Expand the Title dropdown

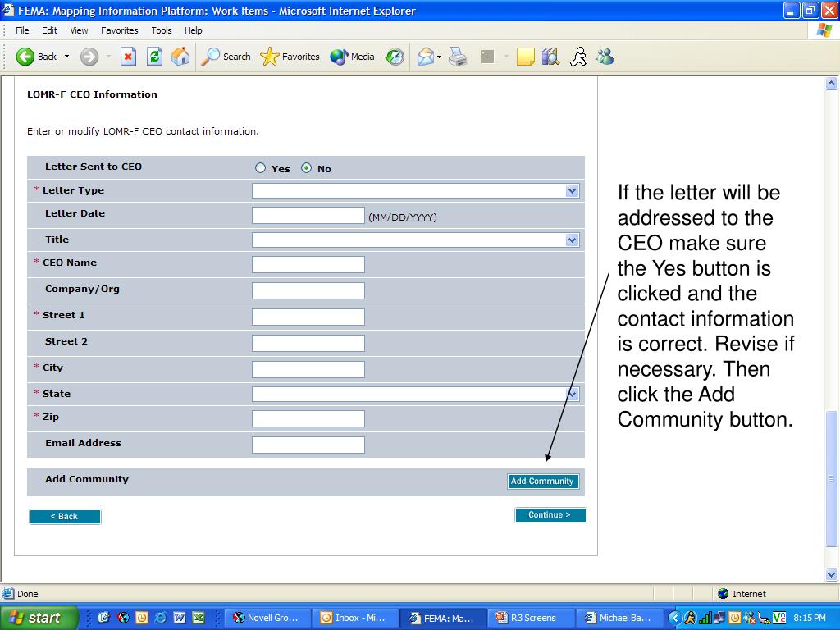[572, 240]
